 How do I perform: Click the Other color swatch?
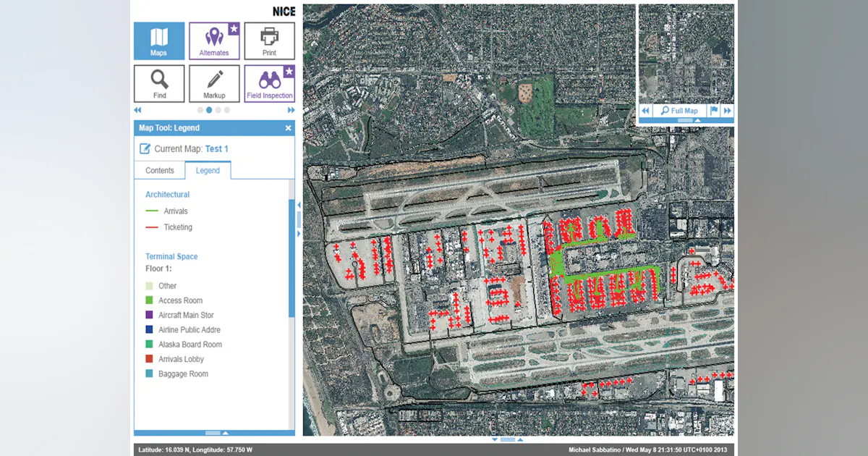(149, 286)
